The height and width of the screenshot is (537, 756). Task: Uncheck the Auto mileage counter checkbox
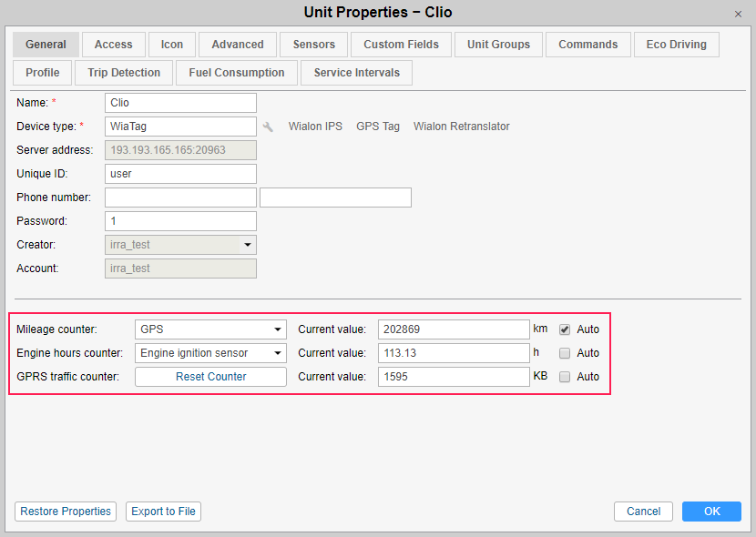click(565, 329)
